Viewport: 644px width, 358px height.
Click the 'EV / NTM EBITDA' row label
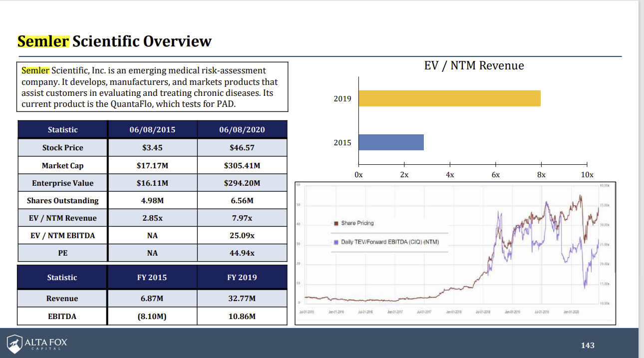pos(63,235)
